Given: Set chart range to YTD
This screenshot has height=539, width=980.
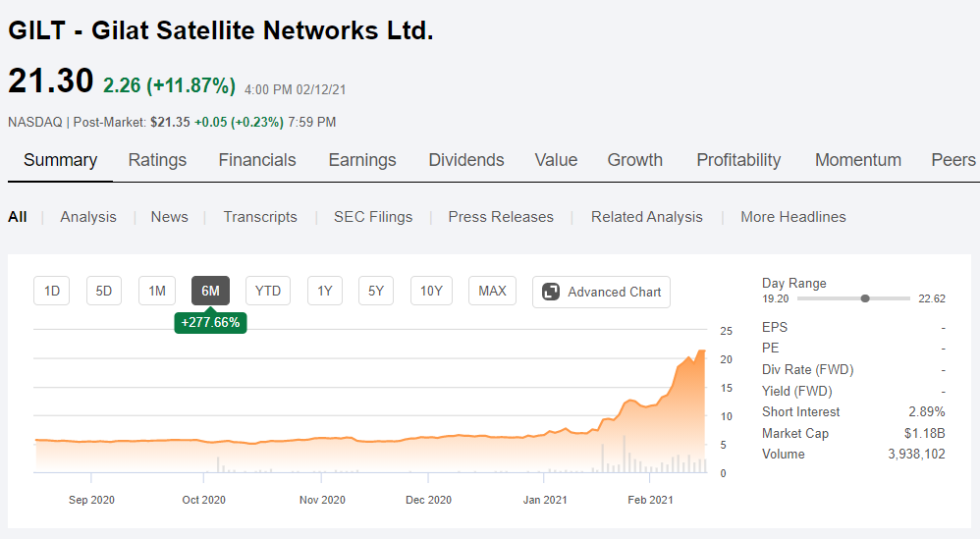Looking at the screenshot, I should click(268, 291).
